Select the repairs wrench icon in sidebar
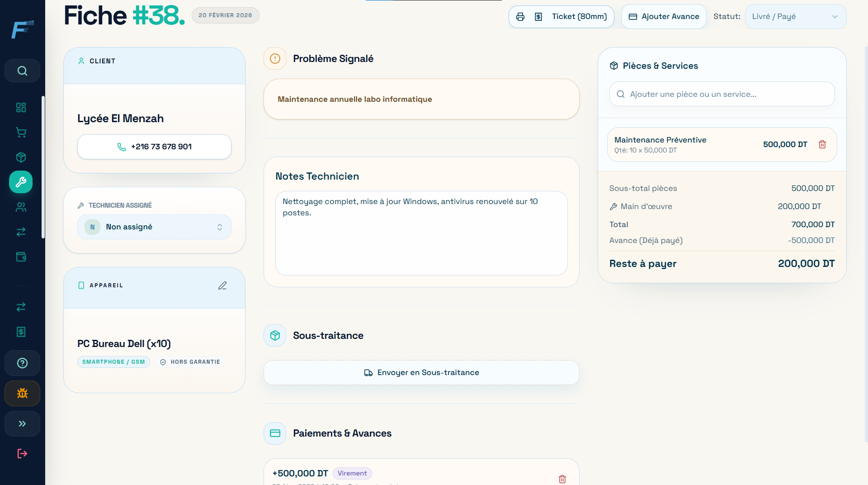Screen dimensions: 868x485 point(20,182)
